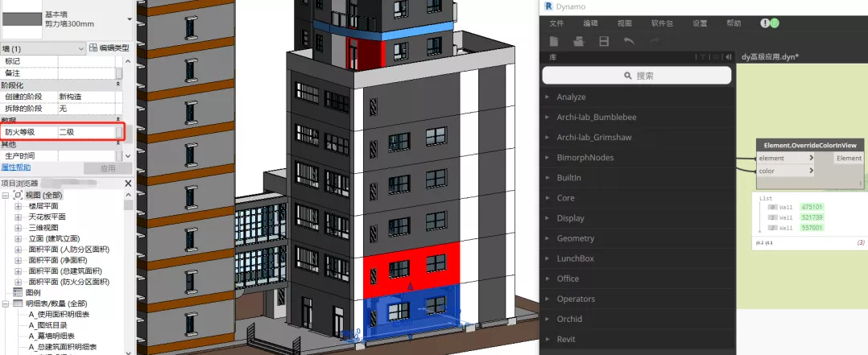
Task: Click the element input port arrow
Action: point(811,158)
